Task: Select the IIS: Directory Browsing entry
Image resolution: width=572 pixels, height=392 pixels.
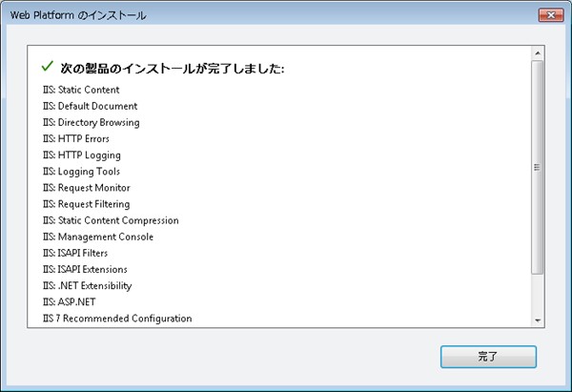Action: click(x=91, y=122)
